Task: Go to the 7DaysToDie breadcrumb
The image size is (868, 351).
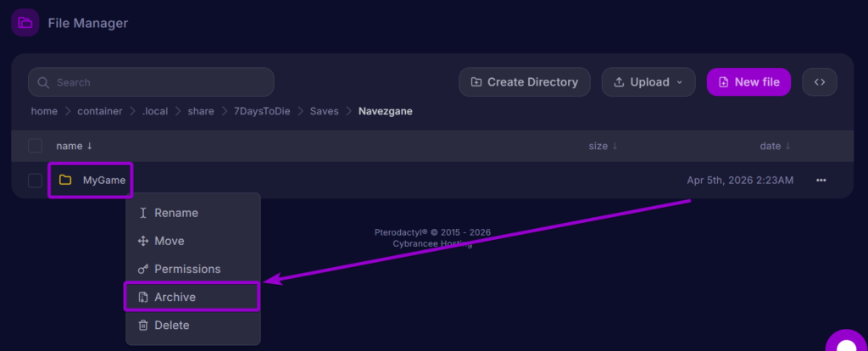Action: coord(262,111)
